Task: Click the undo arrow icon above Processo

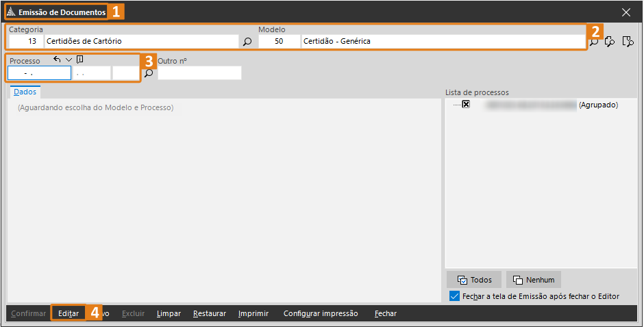Action: coord(57,60)
